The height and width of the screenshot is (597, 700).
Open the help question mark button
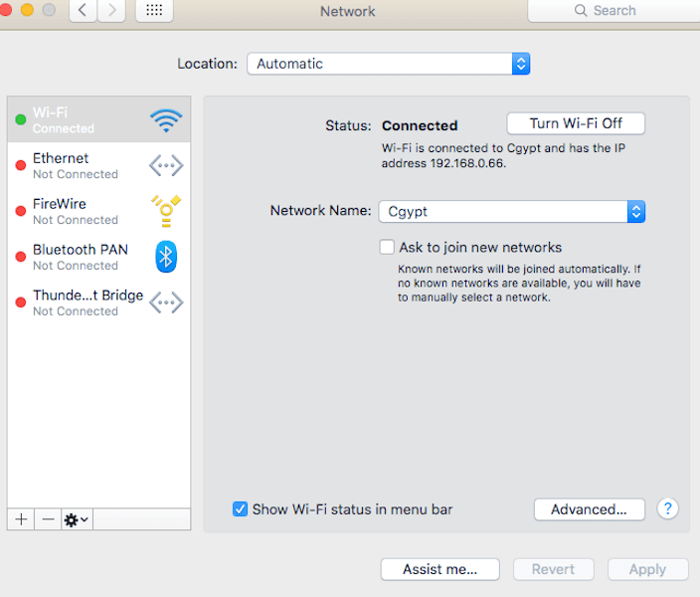coord(668,508)
